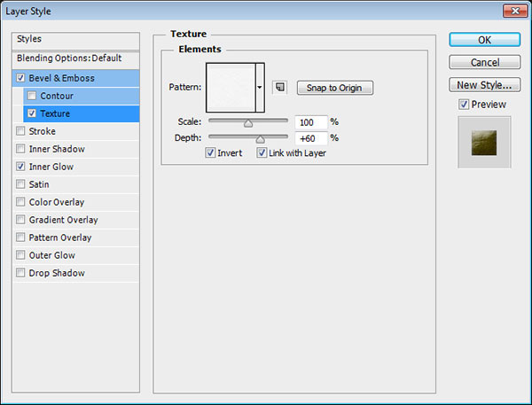
Task: Toggle the Bevel & Emboss checkbox
Action: click(20, 78)
